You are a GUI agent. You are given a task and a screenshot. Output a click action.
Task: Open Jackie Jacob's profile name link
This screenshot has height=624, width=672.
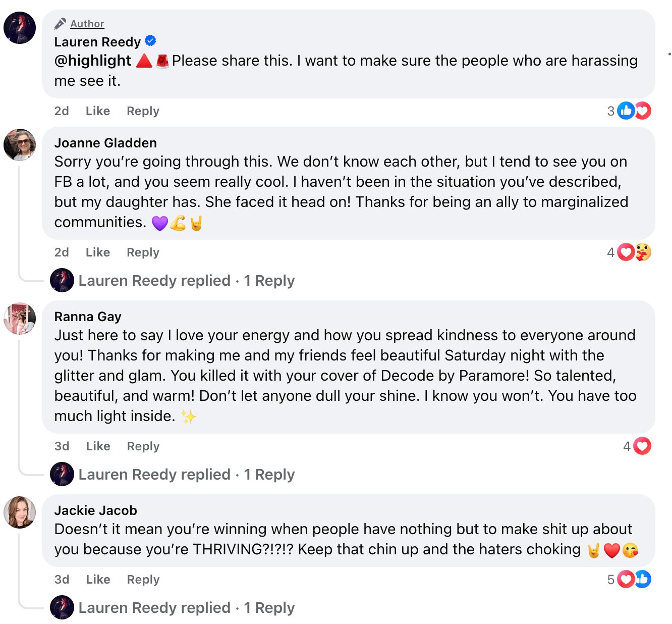click(96, 510)
